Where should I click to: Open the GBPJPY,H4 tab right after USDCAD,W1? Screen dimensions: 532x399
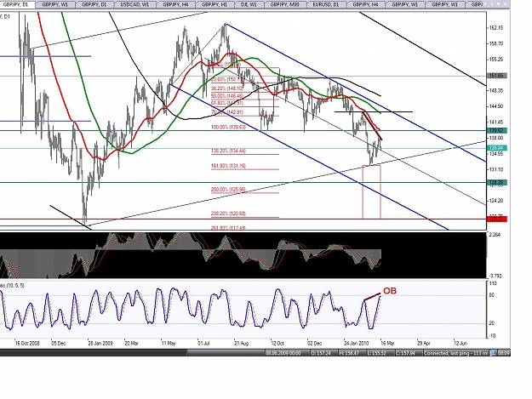[x=174, y=5]
